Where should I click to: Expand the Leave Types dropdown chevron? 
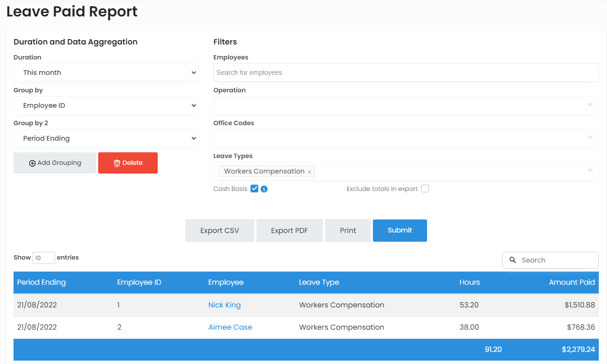(x=590, y=171)
